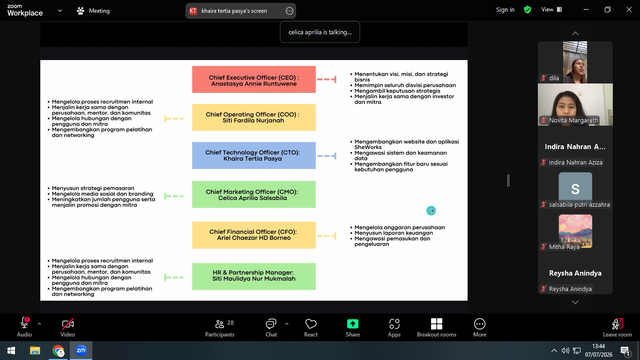Screen dimensions: 640x360
Task: Open the React heart menu
Action: tap(311, 327)
